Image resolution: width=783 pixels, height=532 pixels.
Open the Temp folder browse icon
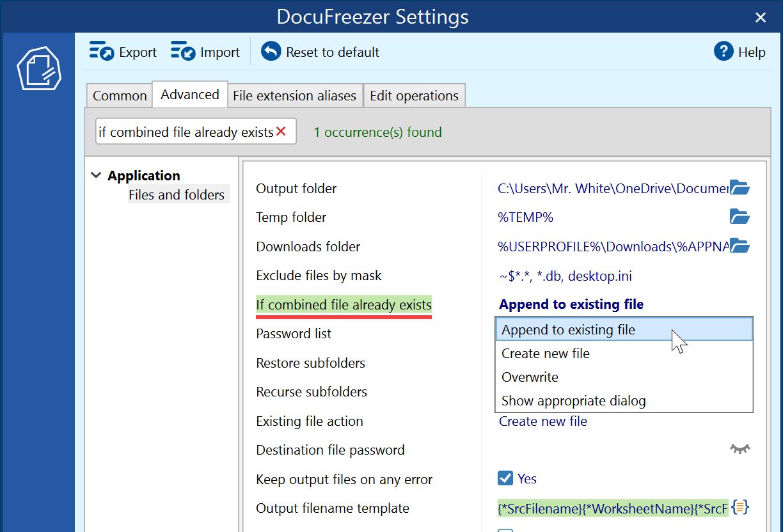tap(739, 217)
